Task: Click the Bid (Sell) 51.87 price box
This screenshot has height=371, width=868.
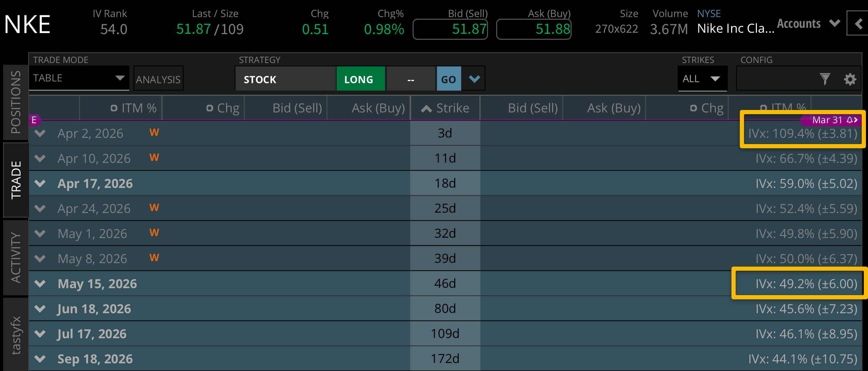Action: click(x=450, y=29)
